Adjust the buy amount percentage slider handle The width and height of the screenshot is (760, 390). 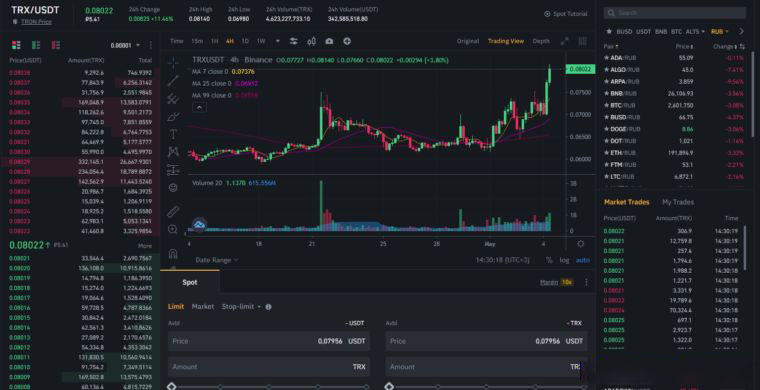[171, 387]
